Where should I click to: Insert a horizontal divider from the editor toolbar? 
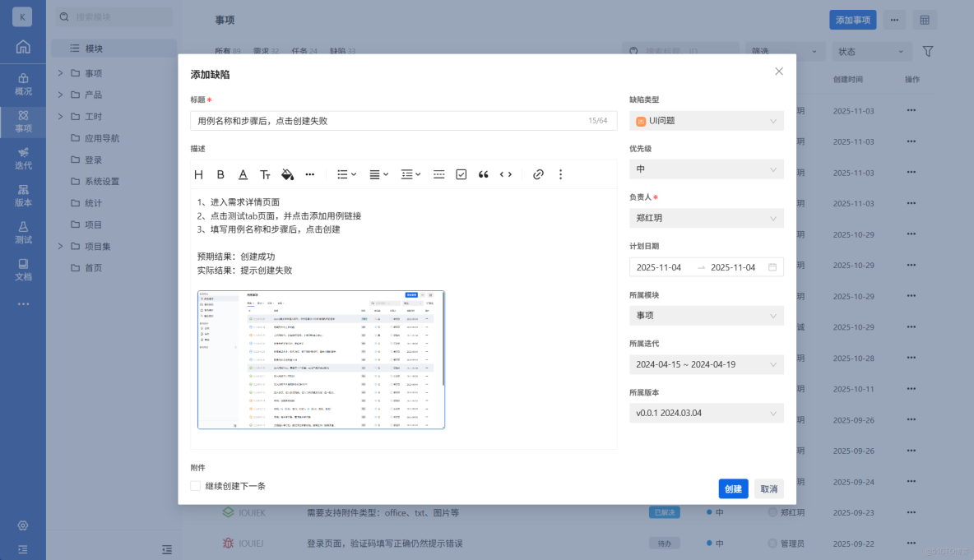point(438,174)
